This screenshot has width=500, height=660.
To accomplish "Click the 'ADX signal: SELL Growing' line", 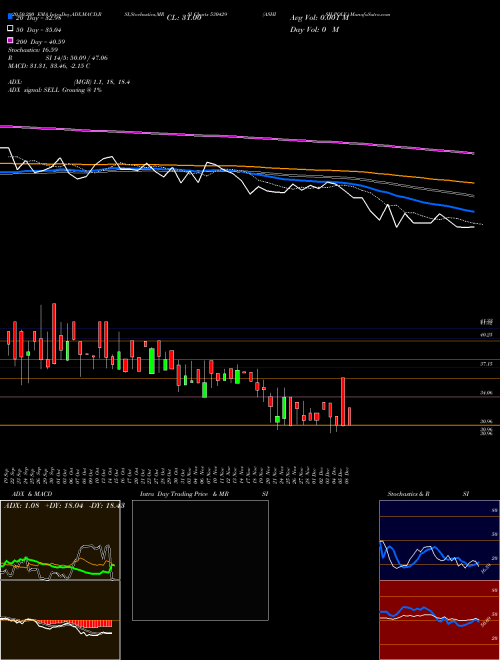I will [x=55, y=90].
